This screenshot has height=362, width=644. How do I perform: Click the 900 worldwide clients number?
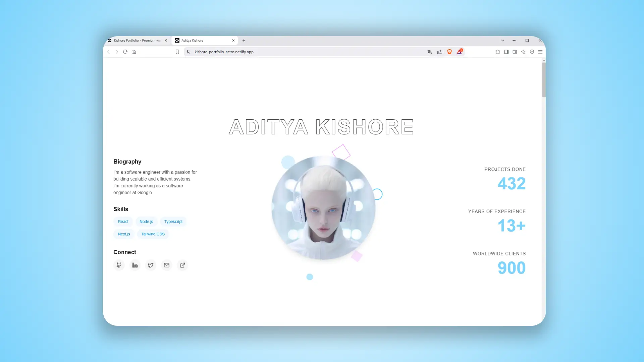pos(512,268)
